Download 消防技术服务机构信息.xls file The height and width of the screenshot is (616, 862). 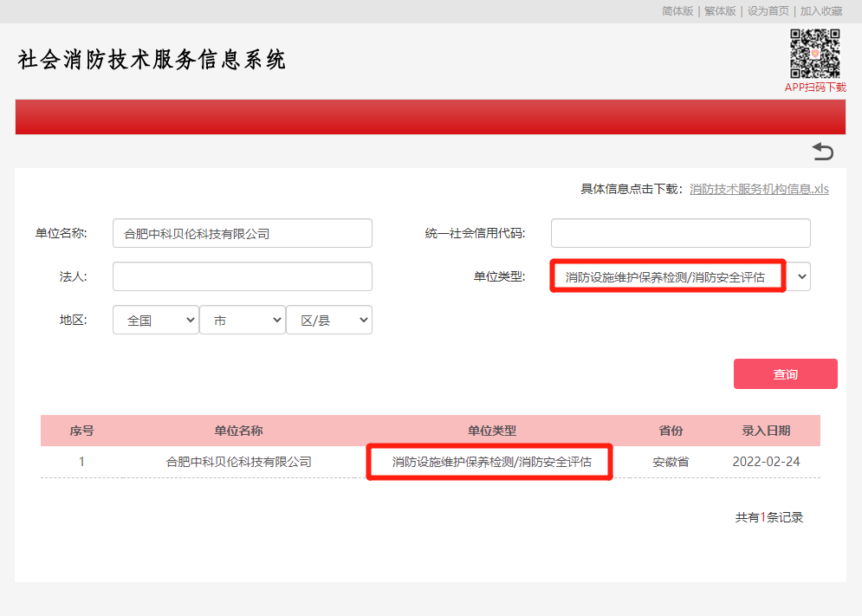pos(759,189)
